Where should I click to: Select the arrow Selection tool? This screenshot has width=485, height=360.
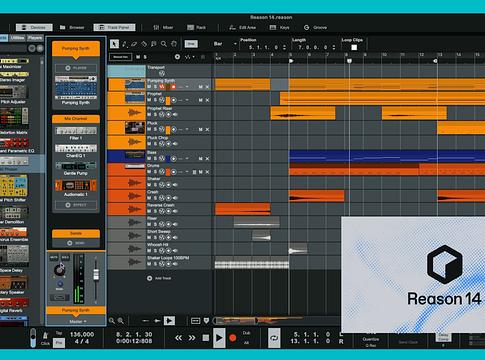tap(114, 44)
